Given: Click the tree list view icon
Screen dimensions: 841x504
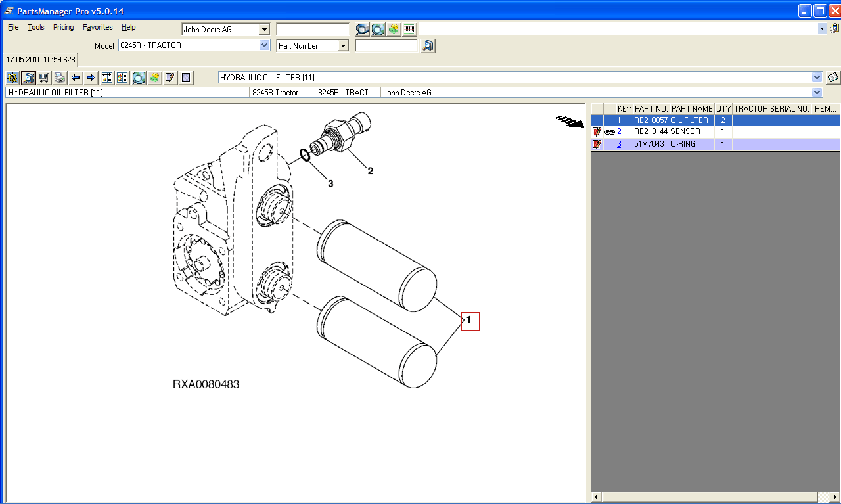Looking at the screenshot, I should (107, 78).
